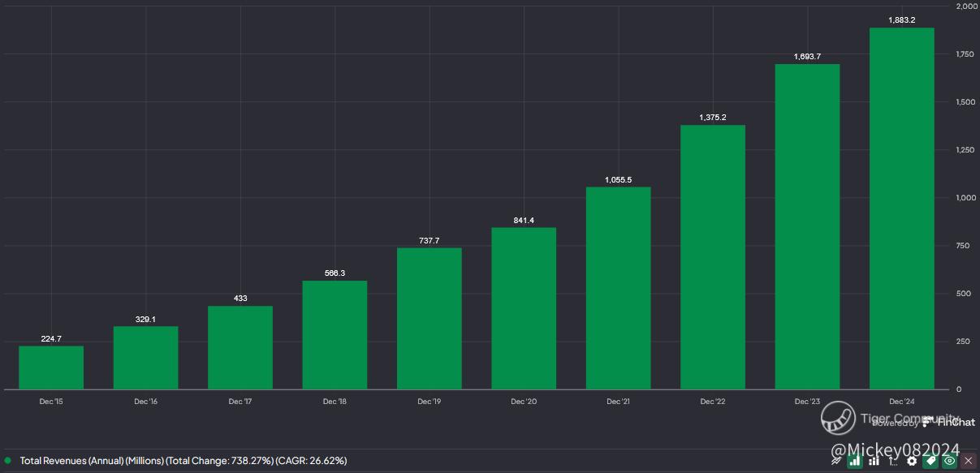The width and height of the screenshot is (980, 473).
Task: Select the bar chart type icon
Action: click(854, 461)
